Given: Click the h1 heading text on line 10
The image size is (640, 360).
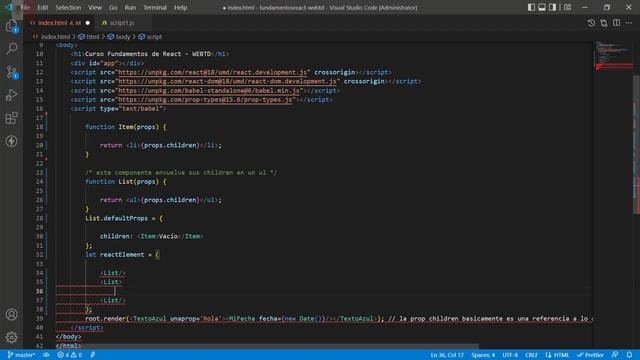Looking at the screenshot, I should click(148, 54).
